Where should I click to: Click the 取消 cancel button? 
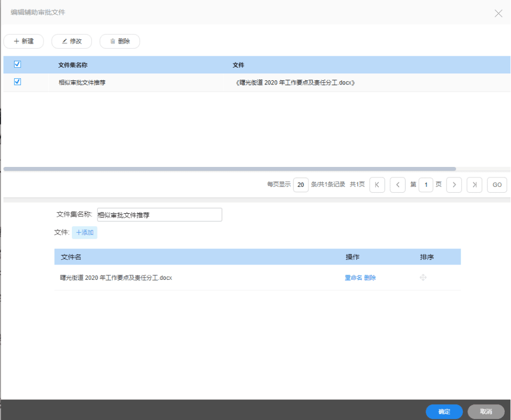pos(486,412)
